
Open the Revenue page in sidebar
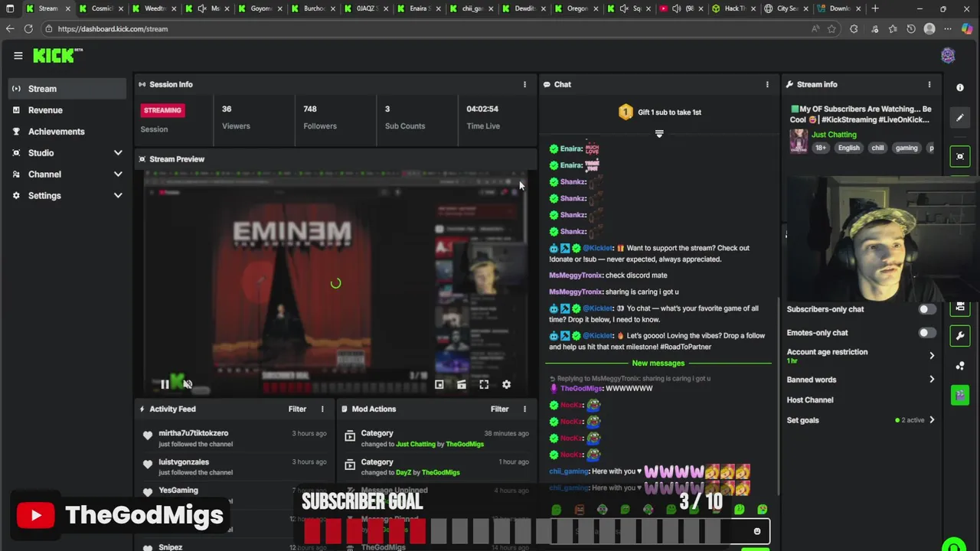67,110
